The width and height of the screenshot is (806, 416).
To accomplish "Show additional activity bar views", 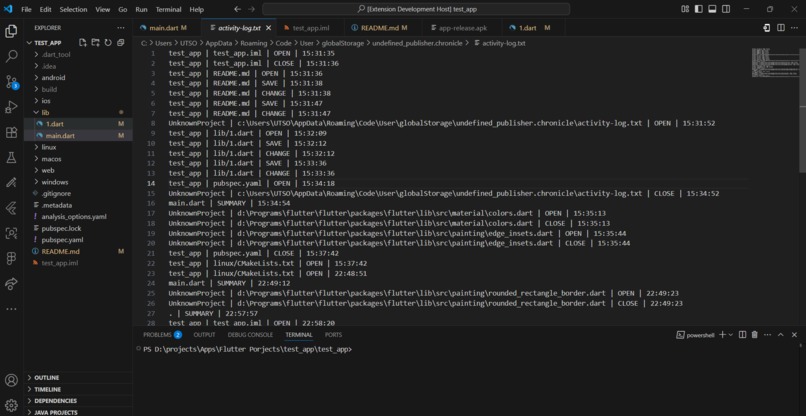I will (11, 309).
